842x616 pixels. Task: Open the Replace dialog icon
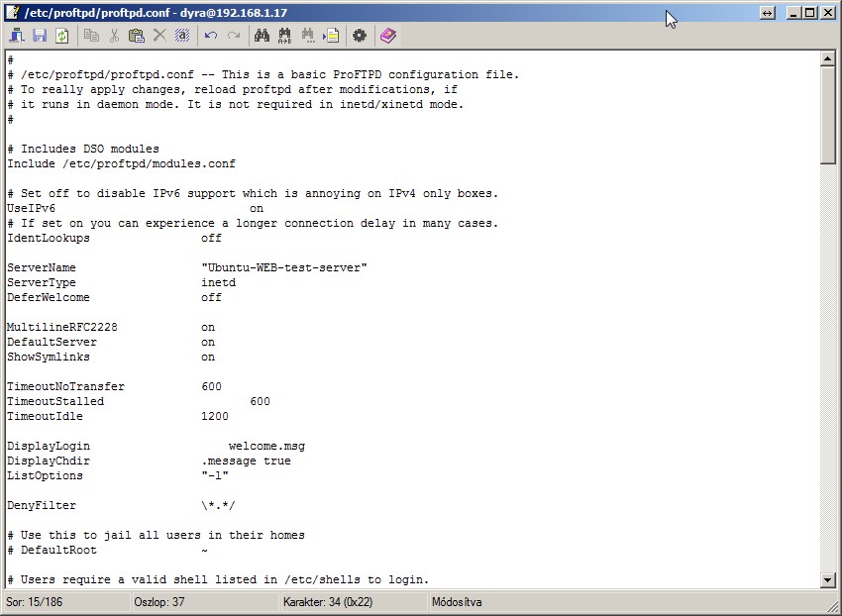(284, 36)
